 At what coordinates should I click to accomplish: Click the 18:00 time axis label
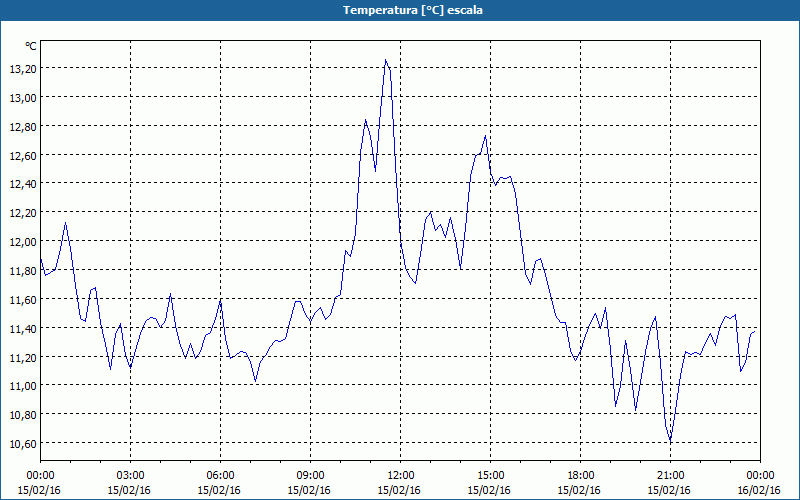pos(580,476)
